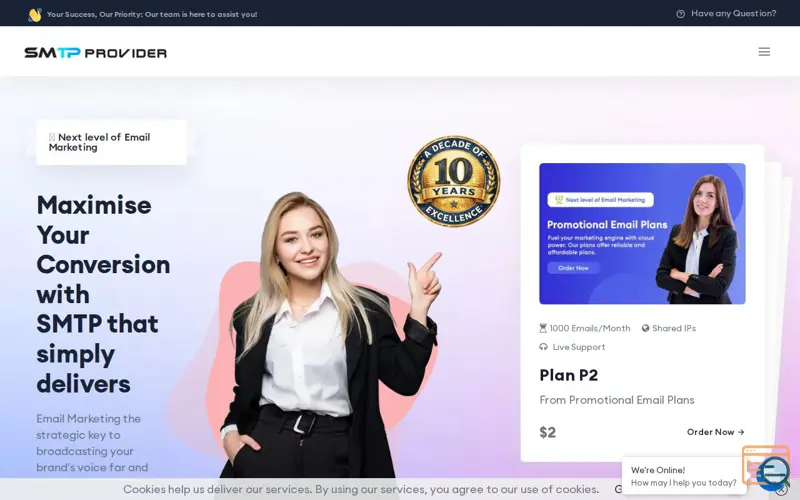The image size is (800, 500).
Task: Click the 1000 Emails/Month hourglass icon
Action: click(x=543, y=328)
